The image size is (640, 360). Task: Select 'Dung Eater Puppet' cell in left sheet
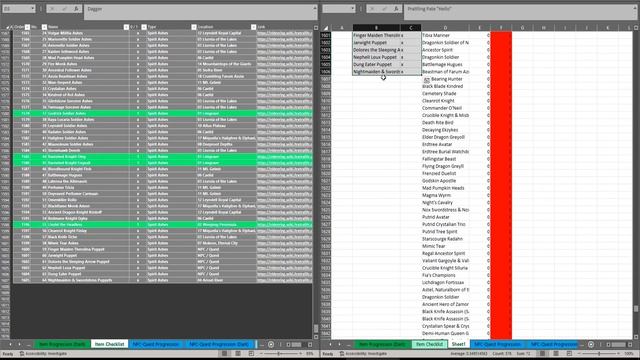coord(88,274)
